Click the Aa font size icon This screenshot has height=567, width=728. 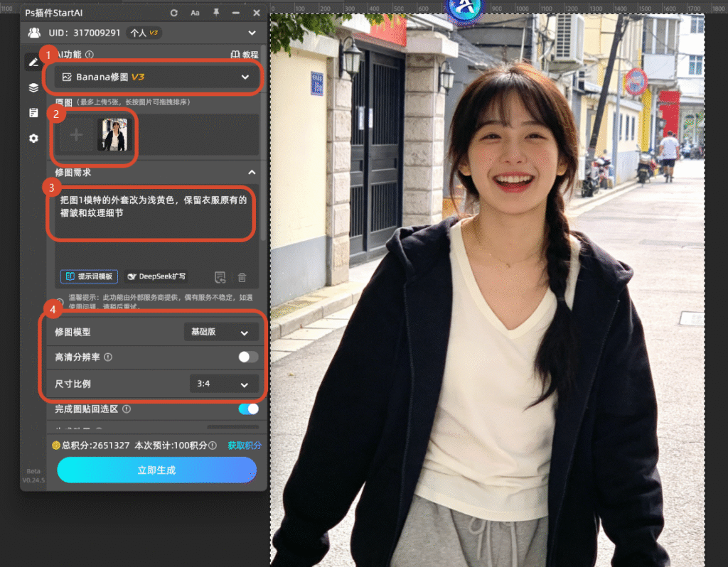click(x=195, y=13)
